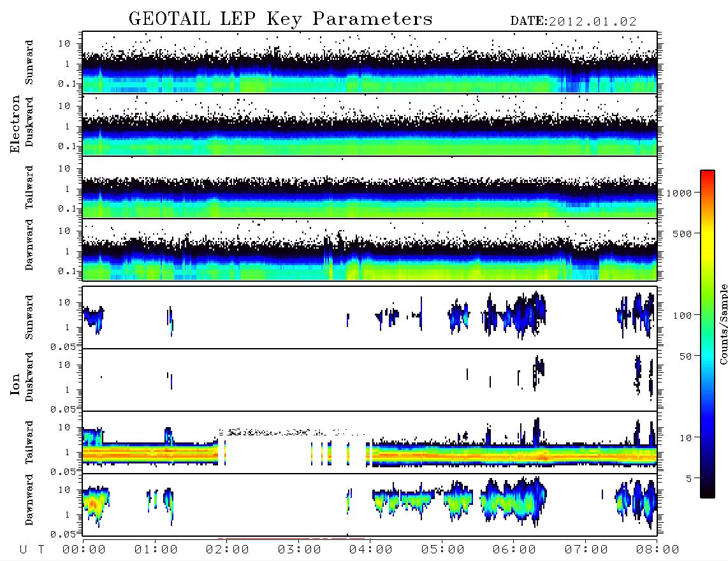Click the '5' colorbar tick label
The width and height of the screenshot is (728, 561).
689,478
